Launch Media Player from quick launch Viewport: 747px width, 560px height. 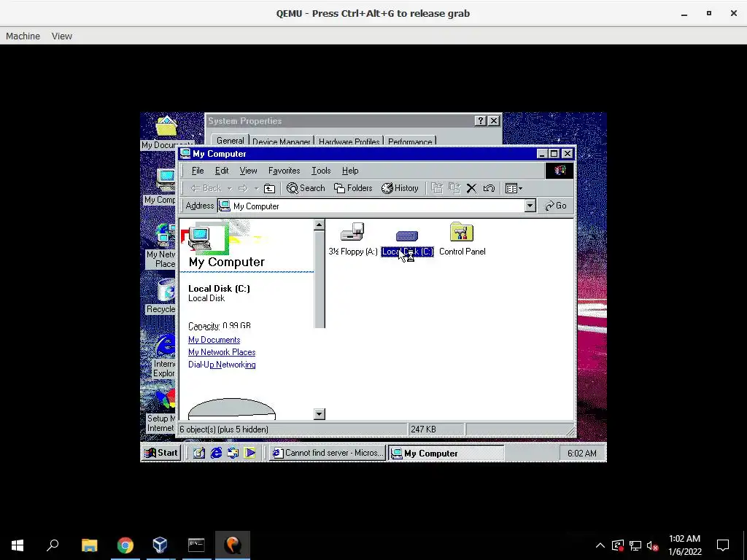(250, 453)
